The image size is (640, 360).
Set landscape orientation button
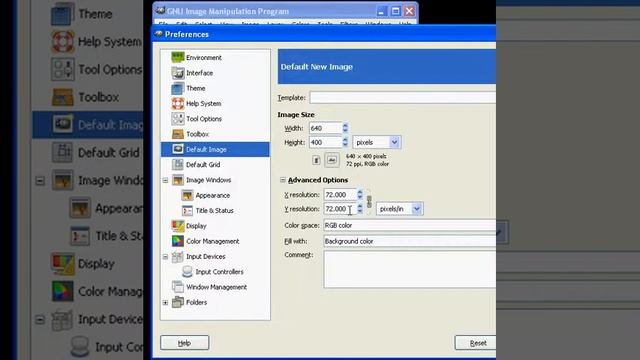tap(332, 160)
